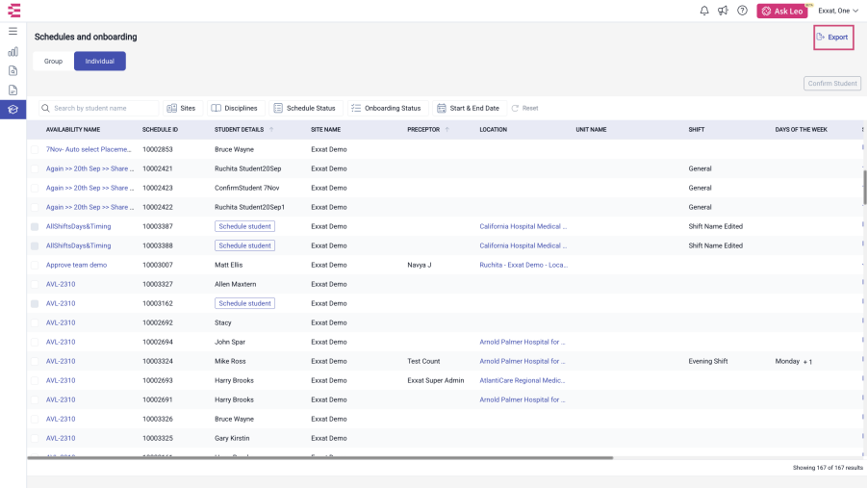
Task: Focus the Search by student name field
Action: tap(98, 108)
